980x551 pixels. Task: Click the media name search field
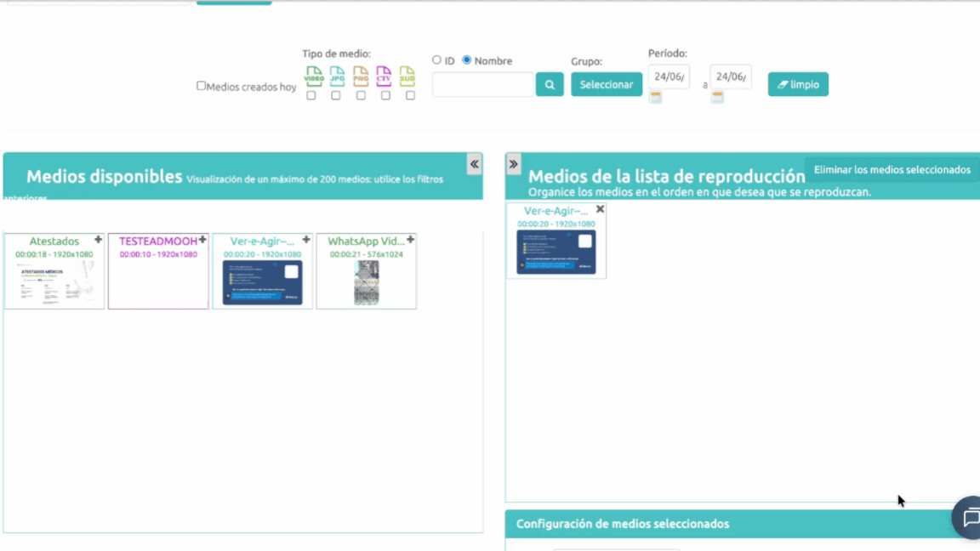(x=482, y=84)
